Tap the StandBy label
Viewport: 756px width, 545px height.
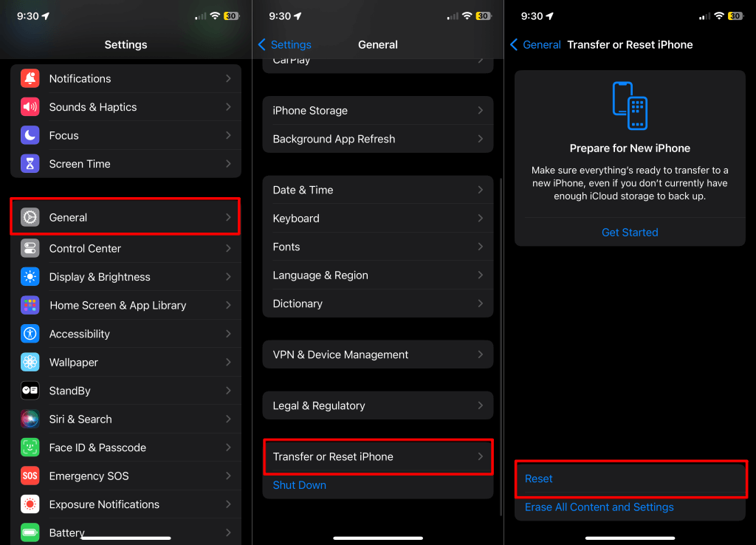tap(70, 391)
